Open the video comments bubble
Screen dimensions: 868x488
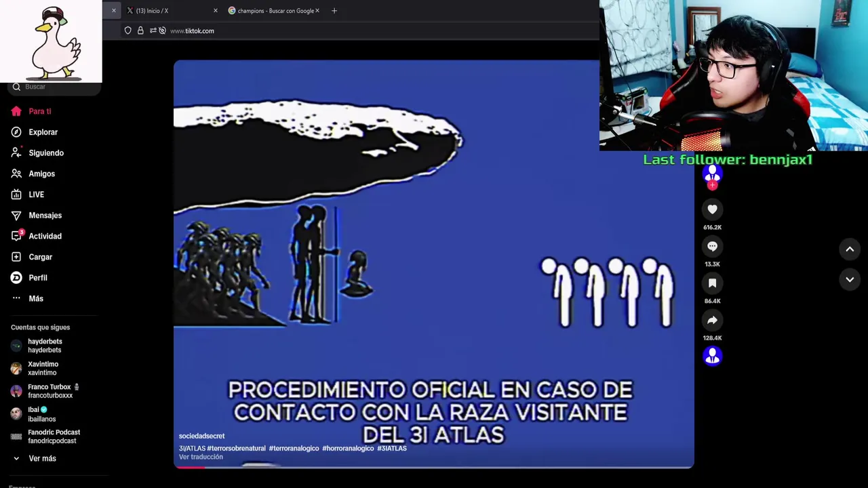pos(712,246)
